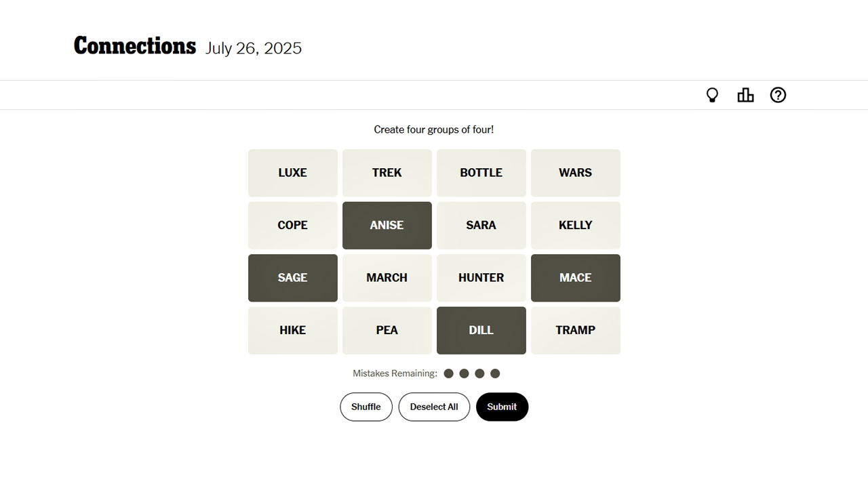The image size is (868, 488).
Task: Open the hints lightbulb icon
Action: pyautogui.click(x=712, y=96)
